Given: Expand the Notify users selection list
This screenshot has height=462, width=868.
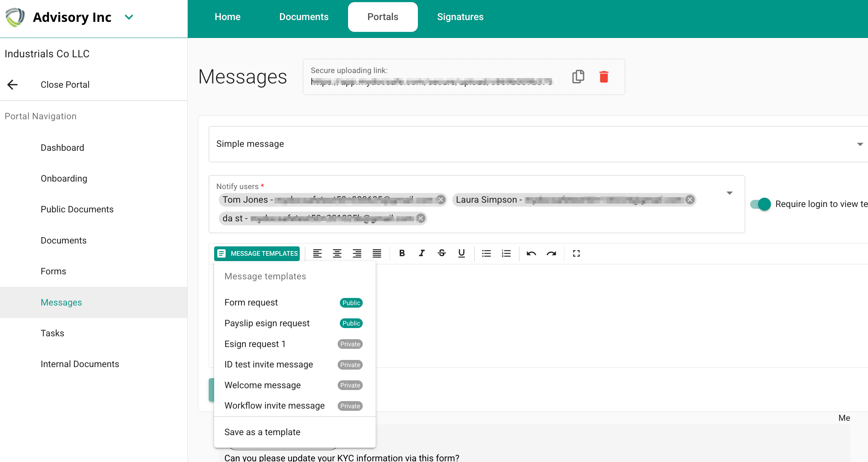Looking at the screenshot, I should (x=730, y=193).
